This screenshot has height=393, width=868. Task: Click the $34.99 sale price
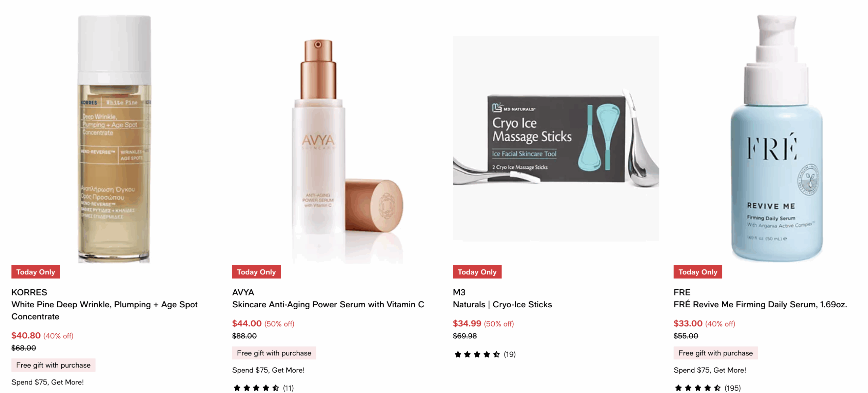point(467,323)
